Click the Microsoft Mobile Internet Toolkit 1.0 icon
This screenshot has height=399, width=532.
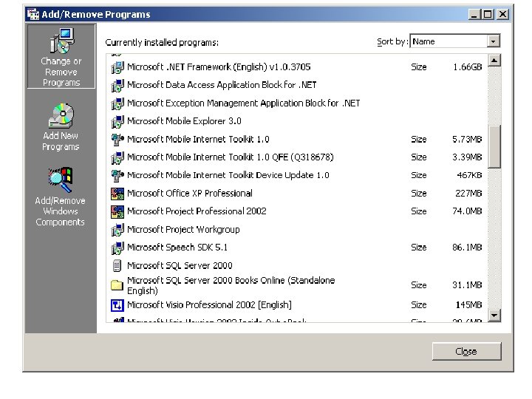pos(117,140)
